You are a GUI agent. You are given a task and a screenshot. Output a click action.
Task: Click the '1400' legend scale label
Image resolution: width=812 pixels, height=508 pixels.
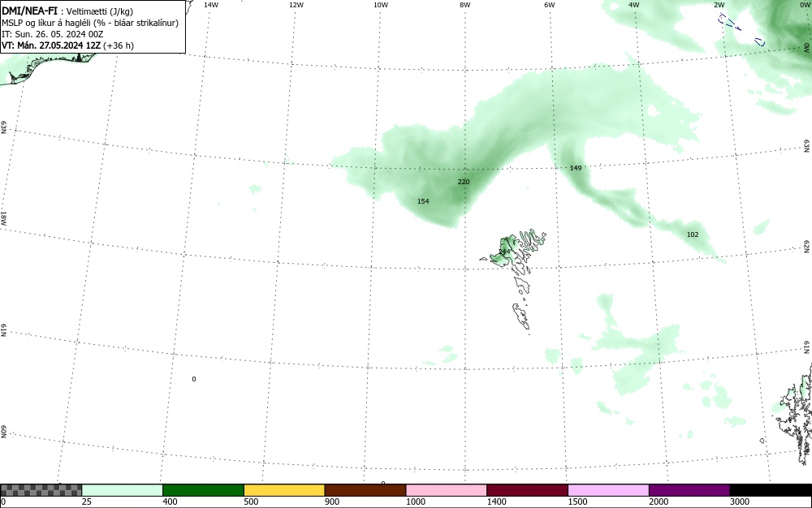tap(497, 502)
